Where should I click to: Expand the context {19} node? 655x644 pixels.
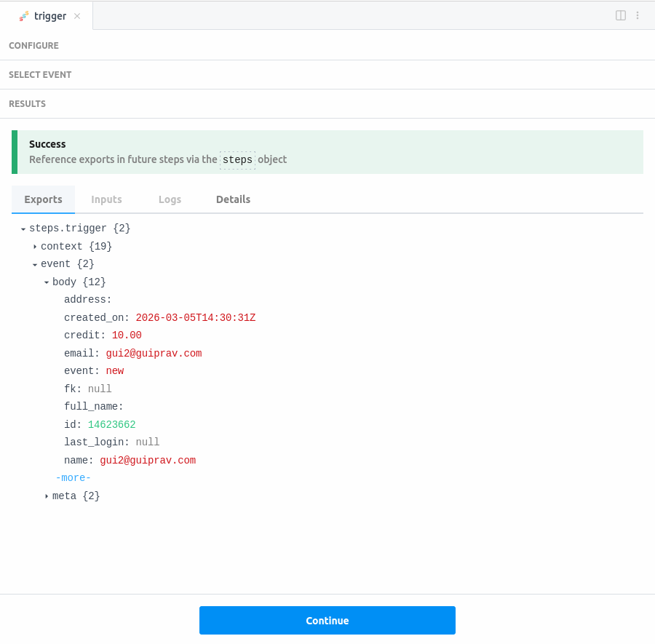pyautogui.click(x=35, y=247)
